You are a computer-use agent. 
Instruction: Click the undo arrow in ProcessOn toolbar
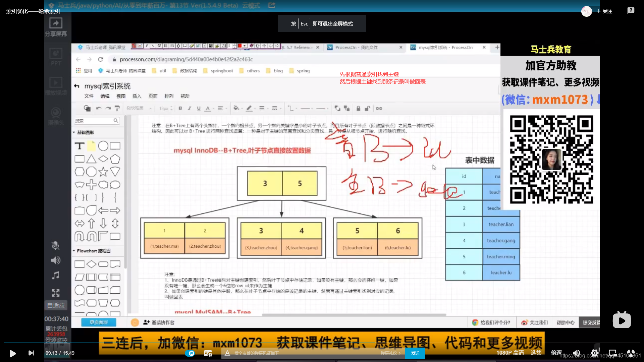99,108
